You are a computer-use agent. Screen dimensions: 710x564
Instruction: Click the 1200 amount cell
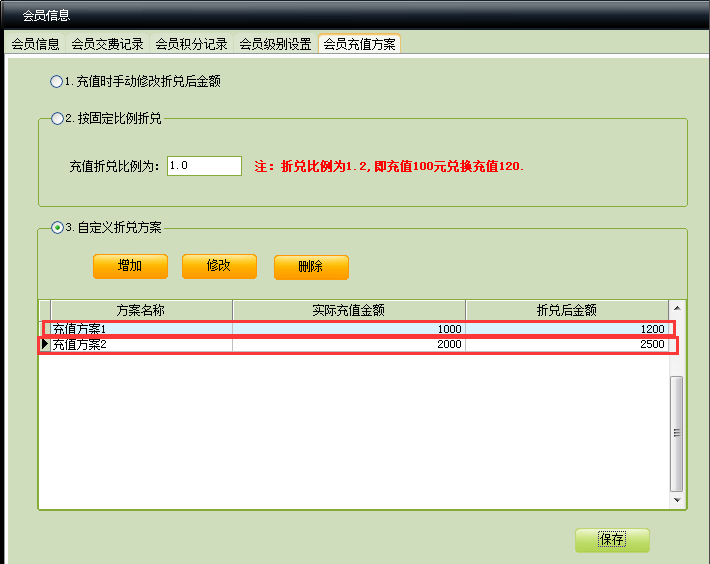click(x=566, y=329)
